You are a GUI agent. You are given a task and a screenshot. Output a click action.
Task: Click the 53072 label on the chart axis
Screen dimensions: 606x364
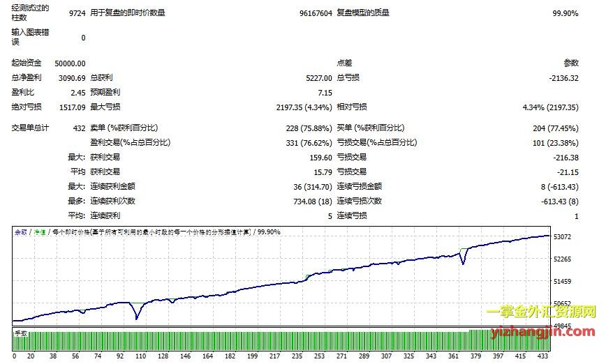tap(562, 238)
